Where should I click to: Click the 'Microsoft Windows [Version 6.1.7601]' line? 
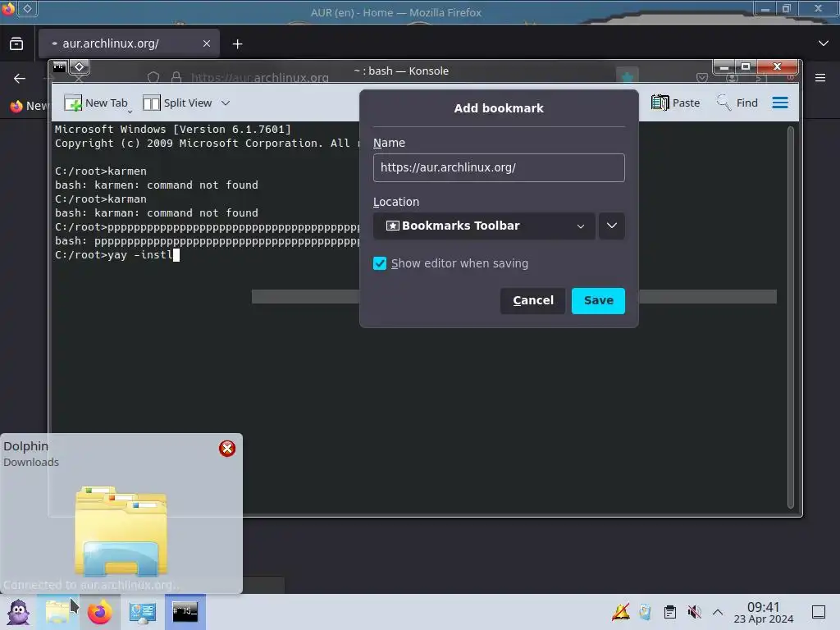(172, 129)
